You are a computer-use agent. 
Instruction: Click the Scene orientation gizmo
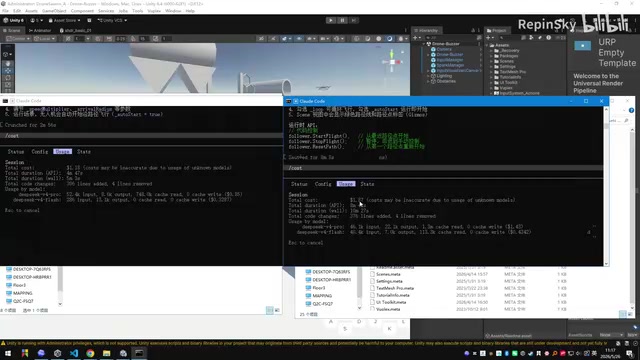392,62
